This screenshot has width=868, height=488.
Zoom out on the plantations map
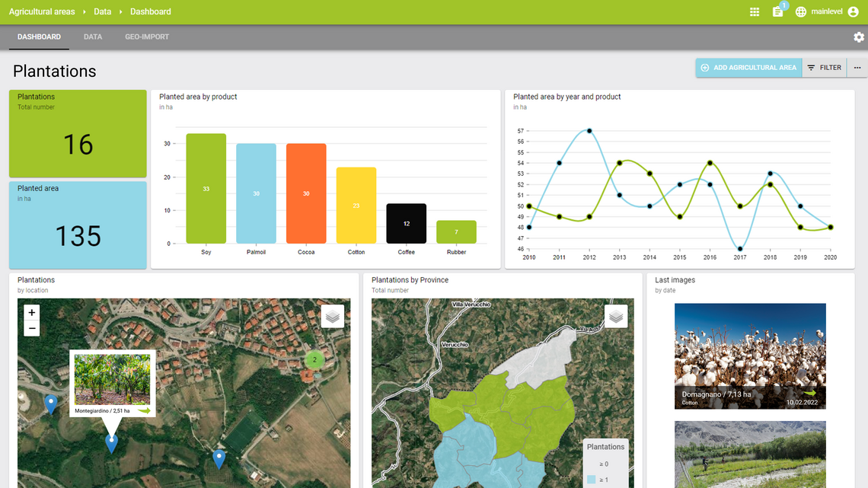click(31, 329)
